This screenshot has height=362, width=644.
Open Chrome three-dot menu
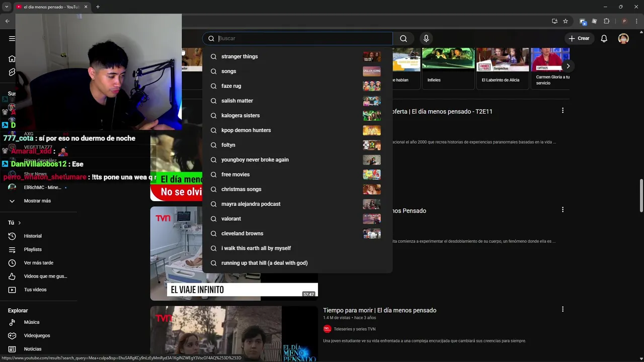636,21
